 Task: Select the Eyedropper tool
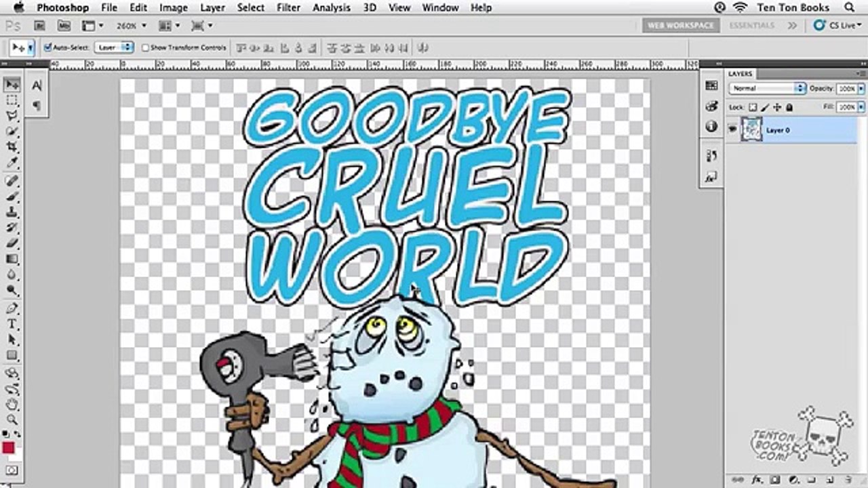[x=12, y=163]
